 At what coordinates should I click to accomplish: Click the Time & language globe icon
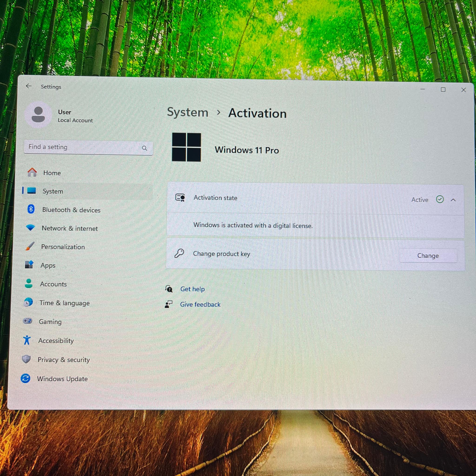[x=28, y=302]
